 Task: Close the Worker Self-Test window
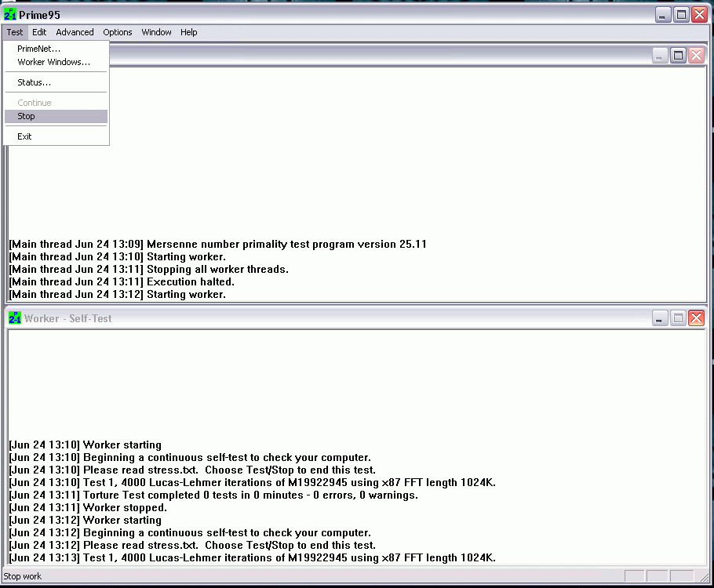point(696,318)
